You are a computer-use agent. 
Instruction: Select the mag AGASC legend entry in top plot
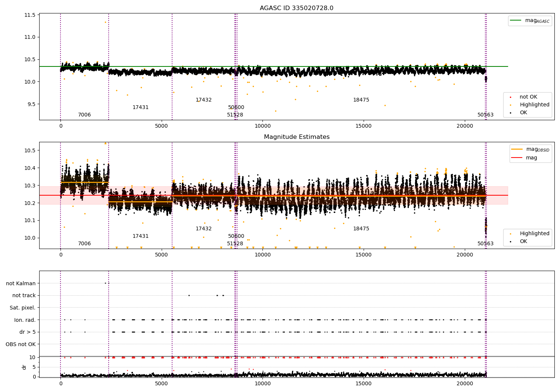point(530,21)
